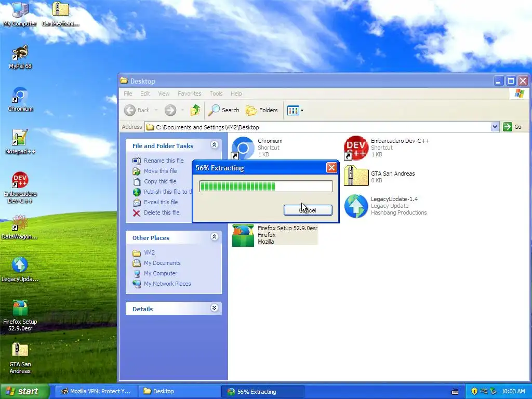Image resolution: width=532 pixels, height=399 pixels.
Task: Open Back history dropdown arrow
Action: (156, 110)
